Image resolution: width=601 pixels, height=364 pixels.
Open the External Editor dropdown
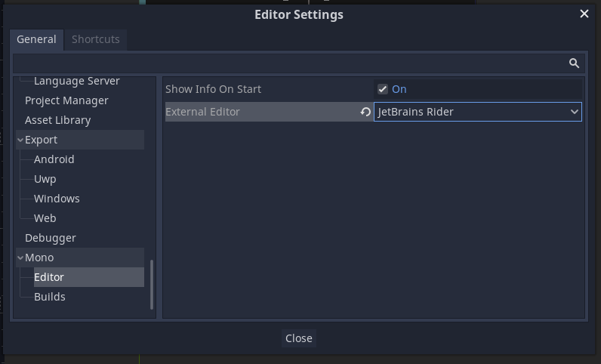click(478, 112)
